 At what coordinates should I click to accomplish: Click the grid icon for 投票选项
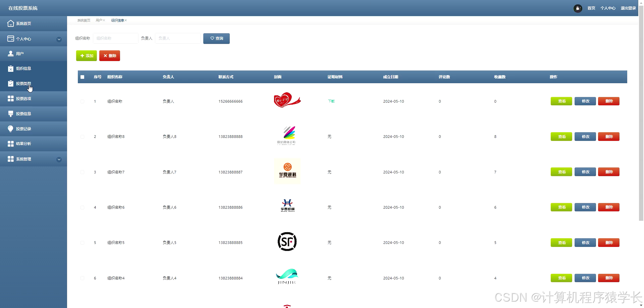coord(11,98)
